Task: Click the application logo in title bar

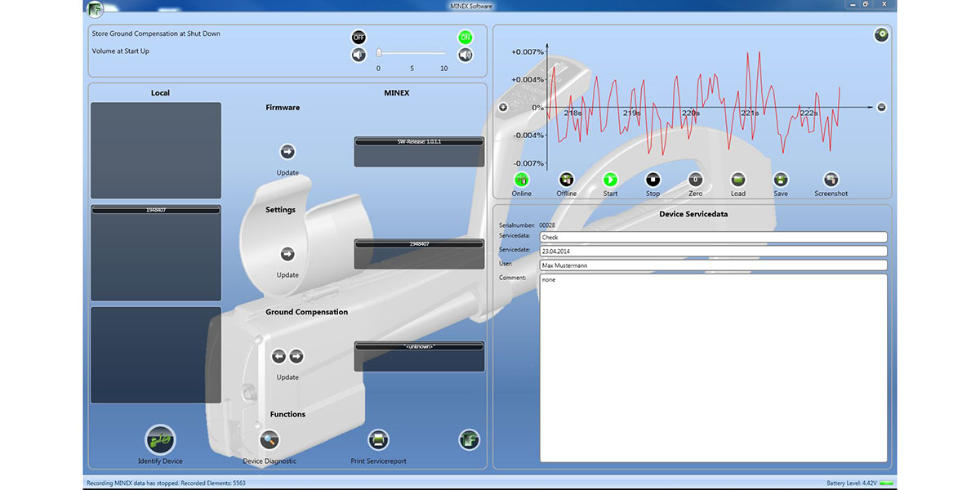Action: [x=94, y=8]
